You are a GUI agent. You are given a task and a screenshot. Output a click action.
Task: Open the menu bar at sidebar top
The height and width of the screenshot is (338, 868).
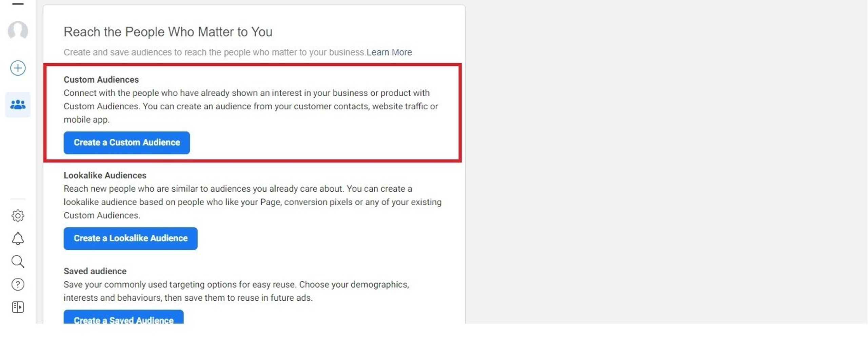point(18,4)
